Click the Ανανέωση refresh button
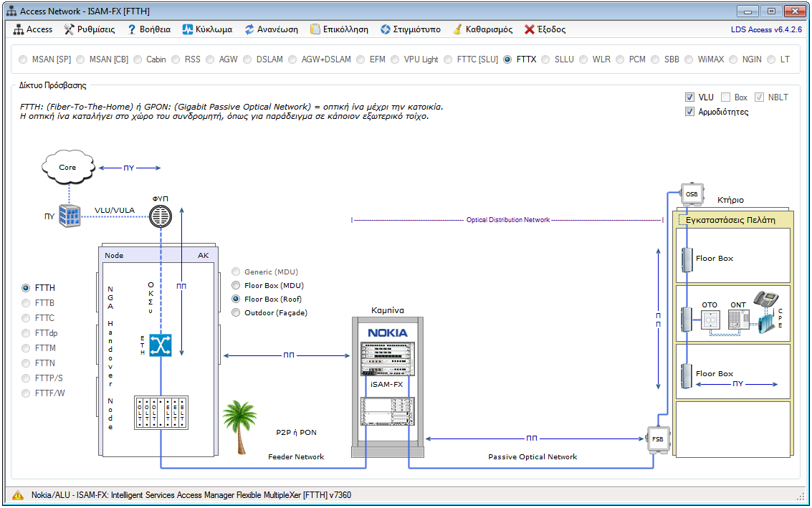This screenshot has height=508, width=812. [x=272, y=29]
